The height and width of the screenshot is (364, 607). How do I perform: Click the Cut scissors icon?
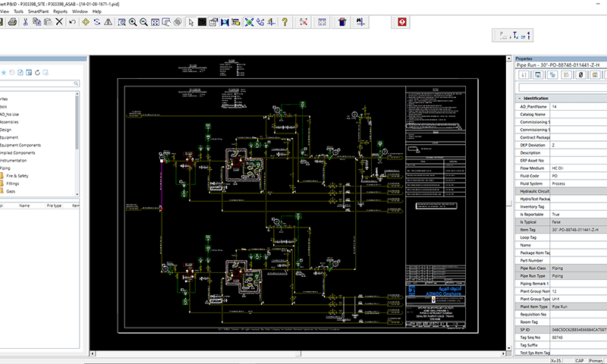point(25,22)
